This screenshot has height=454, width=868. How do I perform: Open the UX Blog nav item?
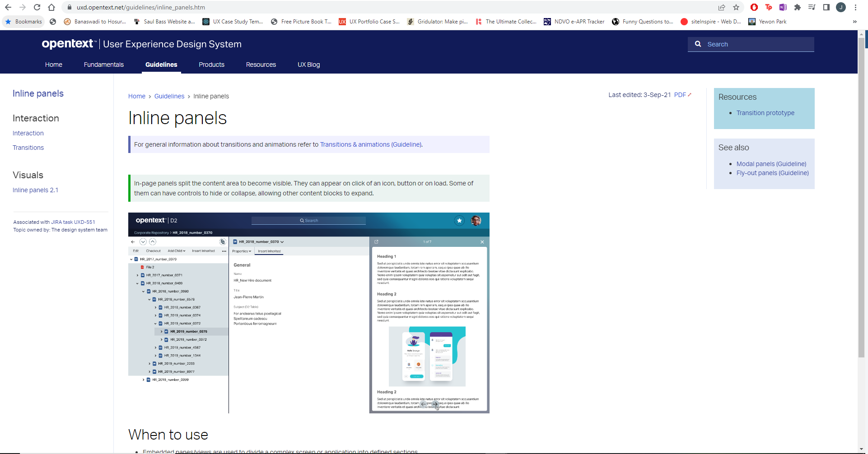(x=309, y=65)
